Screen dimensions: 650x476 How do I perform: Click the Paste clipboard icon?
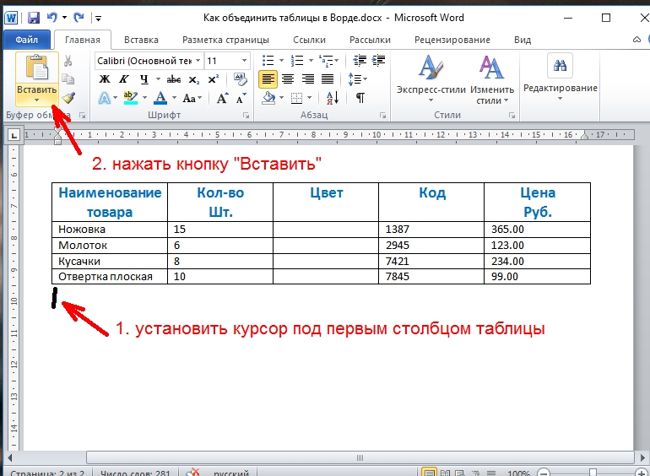(x=37, y=67)
